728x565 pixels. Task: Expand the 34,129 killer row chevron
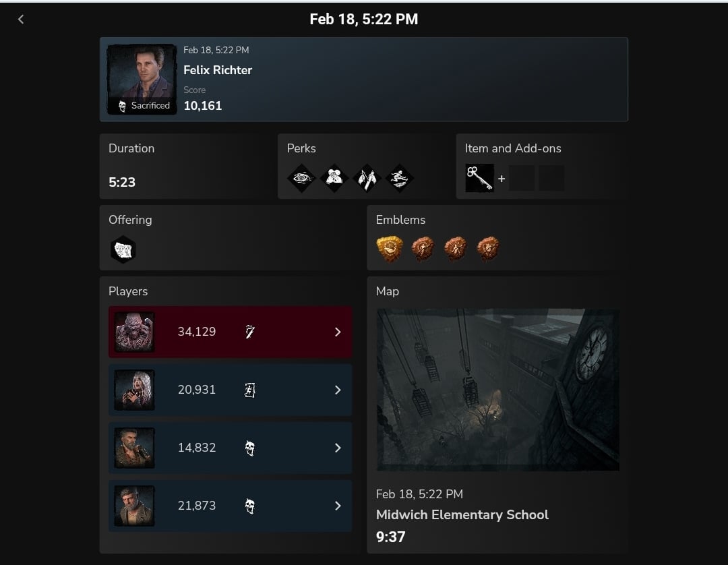click(x=338, y=332)
